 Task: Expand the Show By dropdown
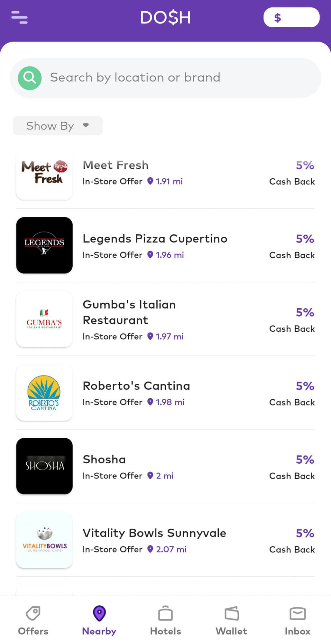click(58, 126)
